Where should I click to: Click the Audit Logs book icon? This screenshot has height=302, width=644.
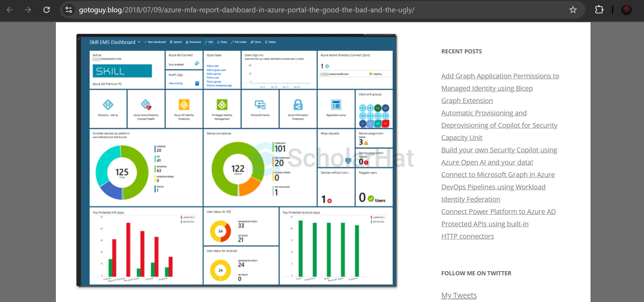pyautogui.click(x=197, y=83)
